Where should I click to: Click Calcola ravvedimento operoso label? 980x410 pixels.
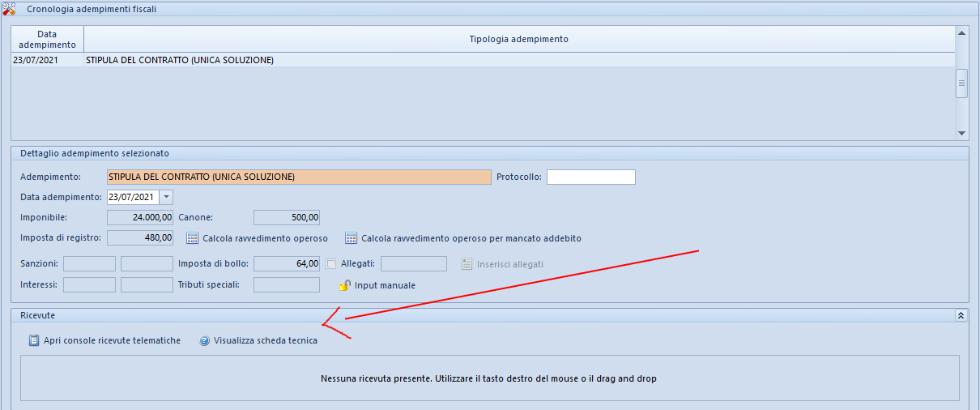265,238
